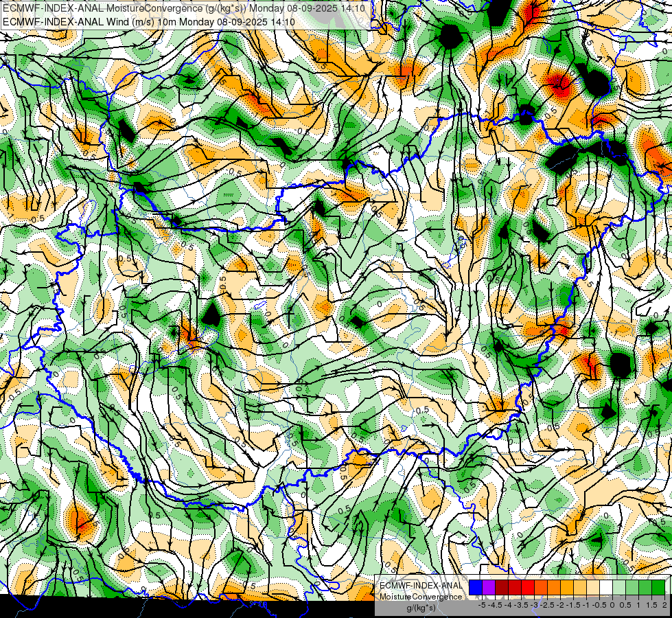This screenshot has height=618, width=672.
Task: Click the legend swatch between 0.5 and 1
Action: pos(632,587)
